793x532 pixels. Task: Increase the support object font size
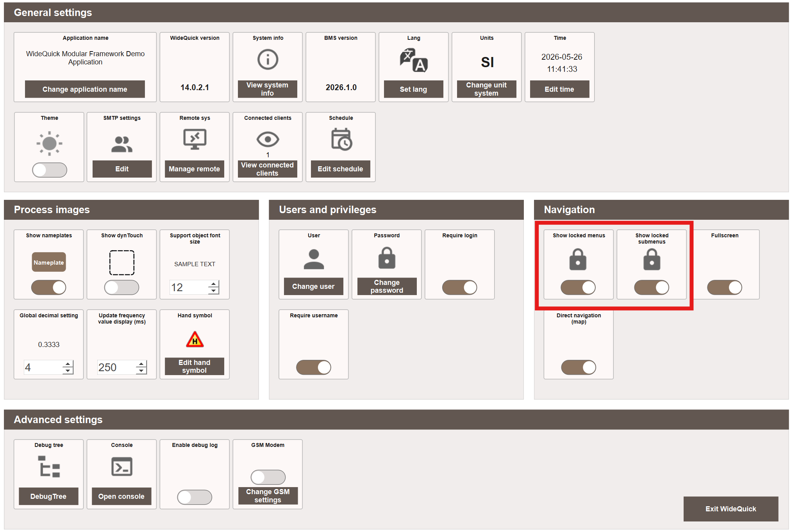pos(214,284)
